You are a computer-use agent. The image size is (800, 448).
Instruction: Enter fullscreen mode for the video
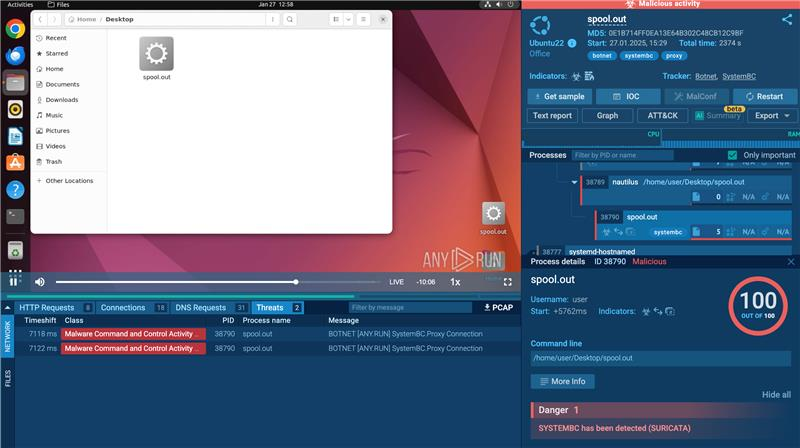(508, 282)
